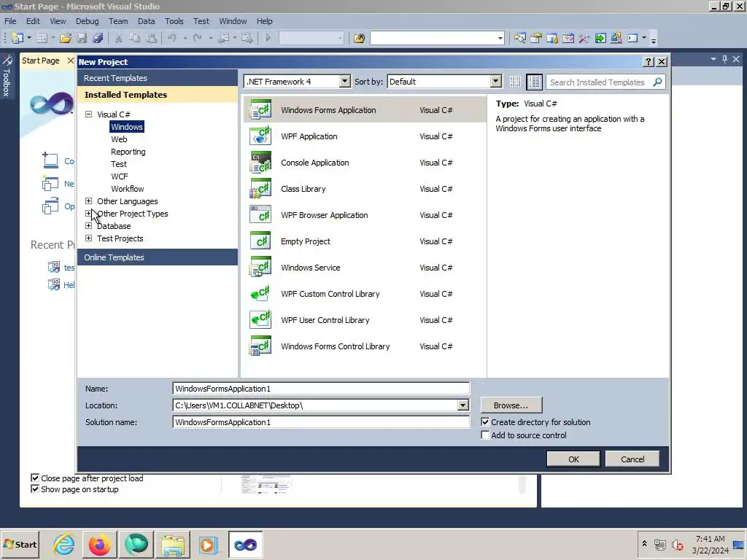Open the Team menu
Image resolution: width=747 pixels, height=560 pixels.
118,21
